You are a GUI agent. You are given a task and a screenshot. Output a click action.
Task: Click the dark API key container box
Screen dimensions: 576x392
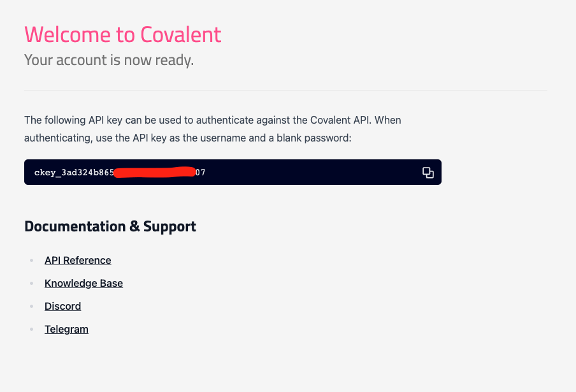[233, 172]
